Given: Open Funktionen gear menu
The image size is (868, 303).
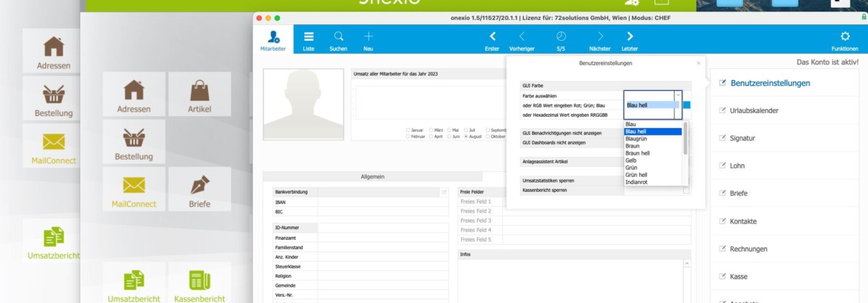Looking at the screenshot, I should (x=844, y=40).
